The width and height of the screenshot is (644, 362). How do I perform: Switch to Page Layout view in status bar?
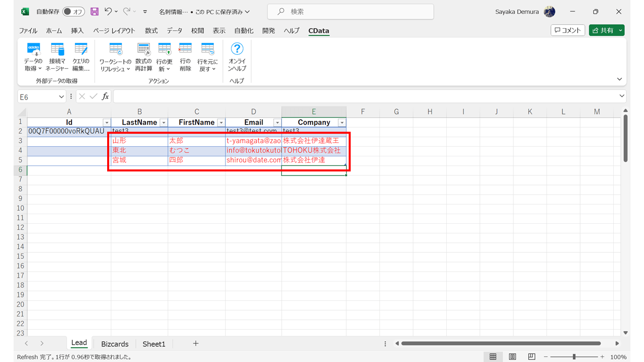(x=512, y=356)
